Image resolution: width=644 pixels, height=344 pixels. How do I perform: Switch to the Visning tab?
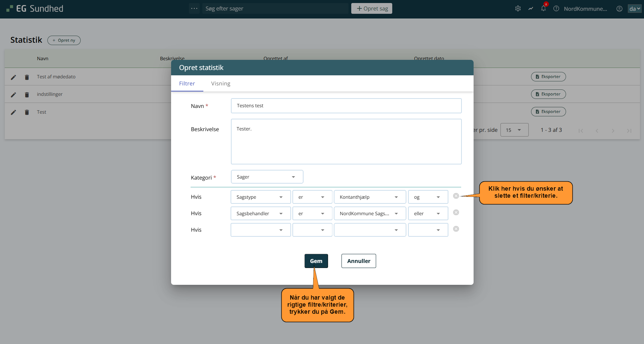[x=220, y=84]
